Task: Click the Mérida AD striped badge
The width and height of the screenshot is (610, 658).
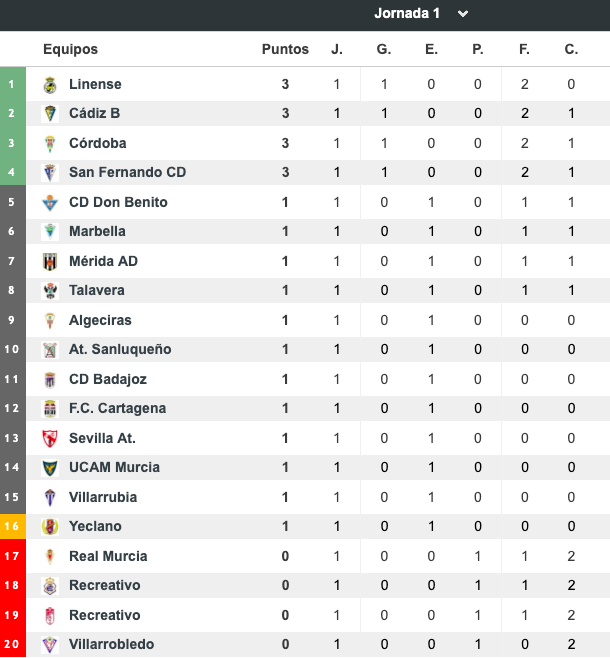Action: pos(50,262)
